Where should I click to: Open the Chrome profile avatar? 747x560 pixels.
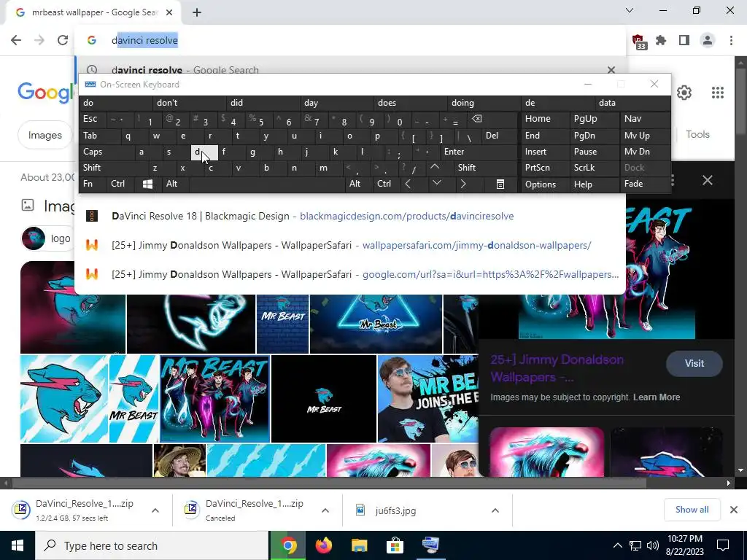[708, 41]
